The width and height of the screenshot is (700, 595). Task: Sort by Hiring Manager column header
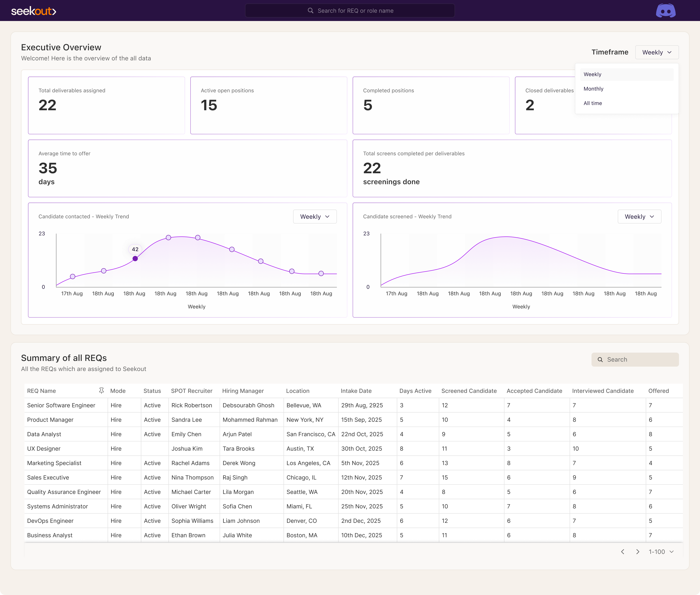point(243,391)
